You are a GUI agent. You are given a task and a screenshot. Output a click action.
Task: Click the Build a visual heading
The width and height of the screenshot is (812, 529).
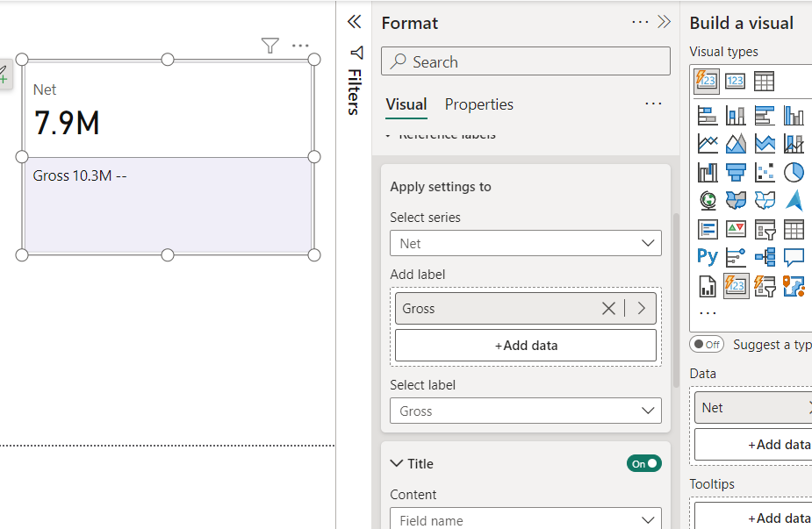[x=741, y=24]
